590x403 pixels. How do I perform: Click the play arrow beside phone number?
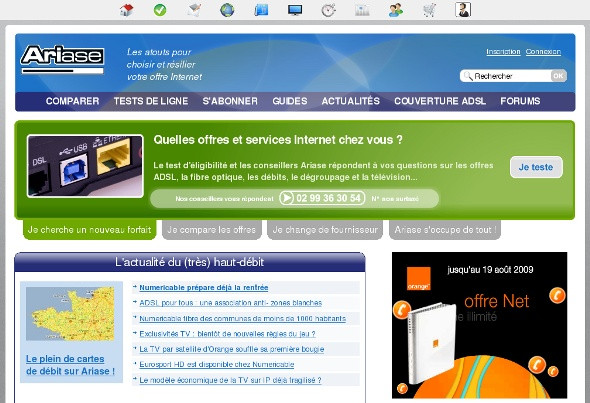point(287,198)
